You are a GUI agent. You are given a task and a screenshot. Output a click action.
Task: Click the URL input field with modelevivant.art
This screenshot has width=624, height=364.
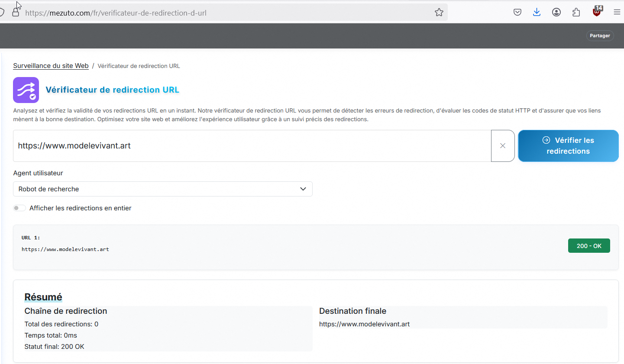click(x=251, y=146)
